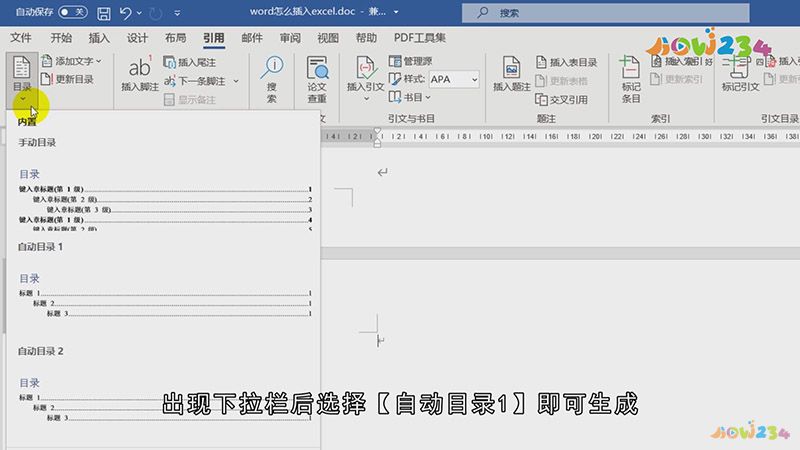
Task: Click the 显示备注 button
Action: [x=190, y=99]
